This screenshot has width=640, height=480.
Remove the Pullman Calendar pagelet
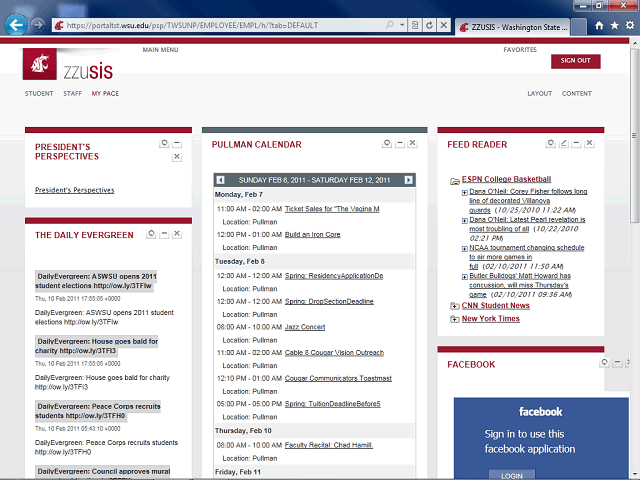click(x=413, y=144)
